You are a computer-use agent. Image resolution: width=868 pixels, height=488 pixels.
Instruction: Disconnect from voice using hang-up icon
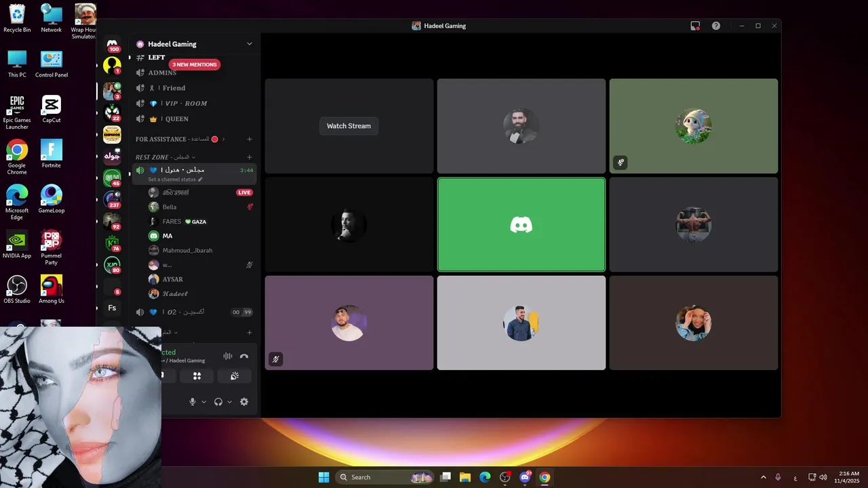point(244,356)
